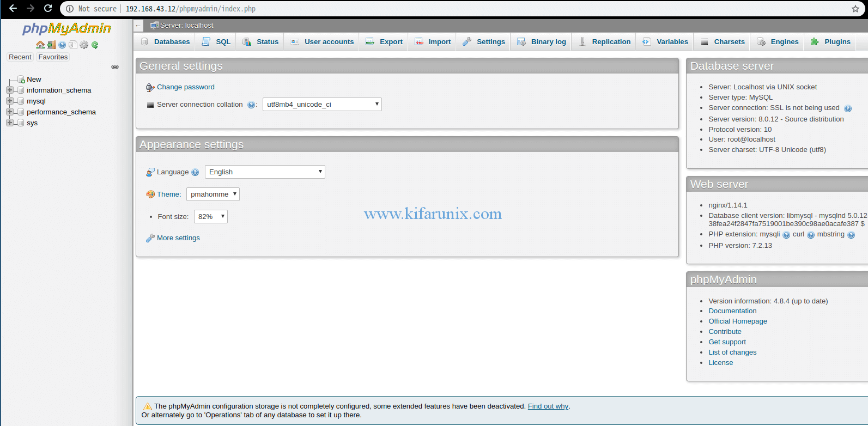Open the Documentation link
This screenshot has width=868, height=426.
(x=732, y=311)
